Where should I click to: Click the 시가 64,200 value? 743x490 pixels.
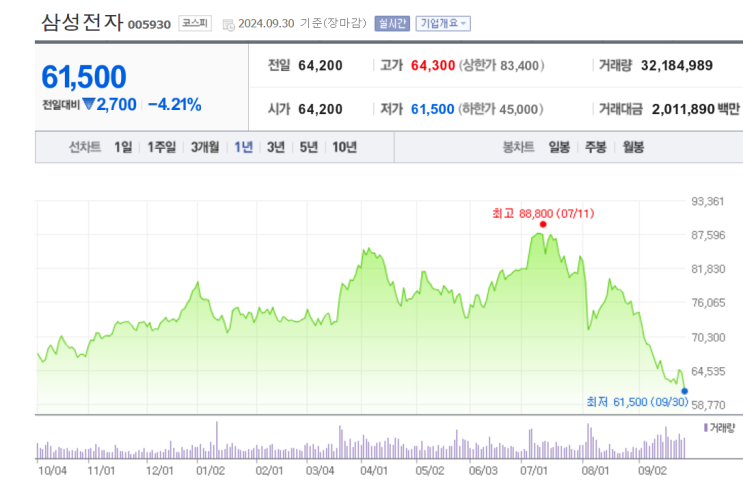tap(320, 109)
